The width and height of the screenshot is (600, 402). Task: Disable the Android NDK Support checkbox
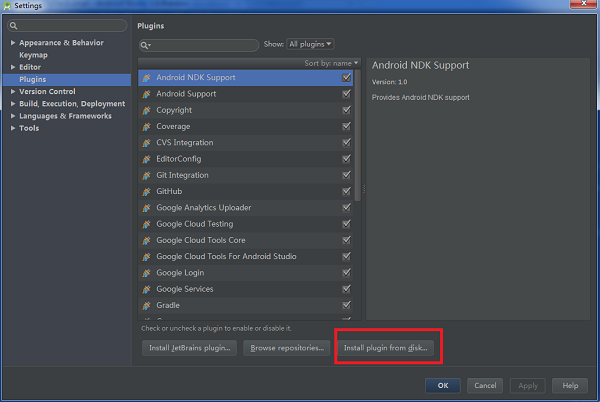click(346, 78)
